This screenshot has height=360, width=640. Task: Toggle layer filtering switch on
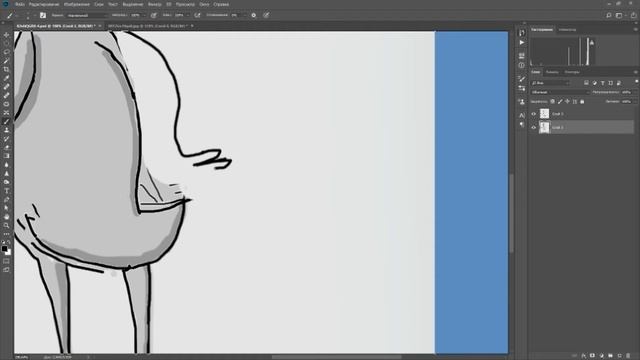(636, 82)
